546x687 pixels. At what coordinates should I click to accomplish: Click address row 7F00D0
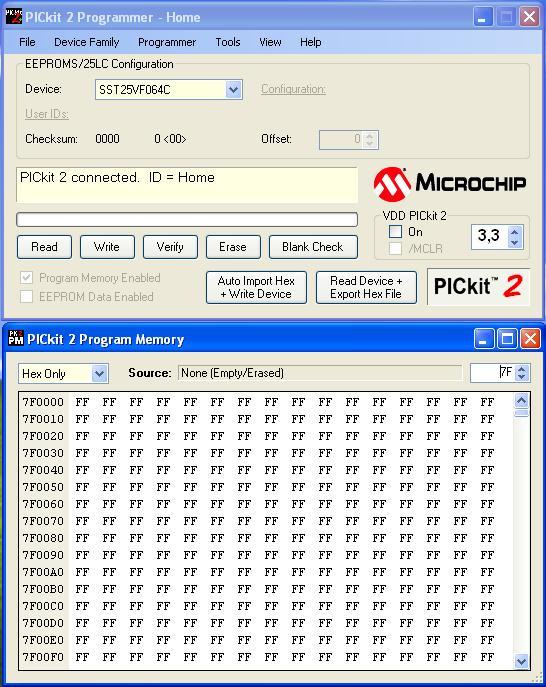(x=43, y=623)
